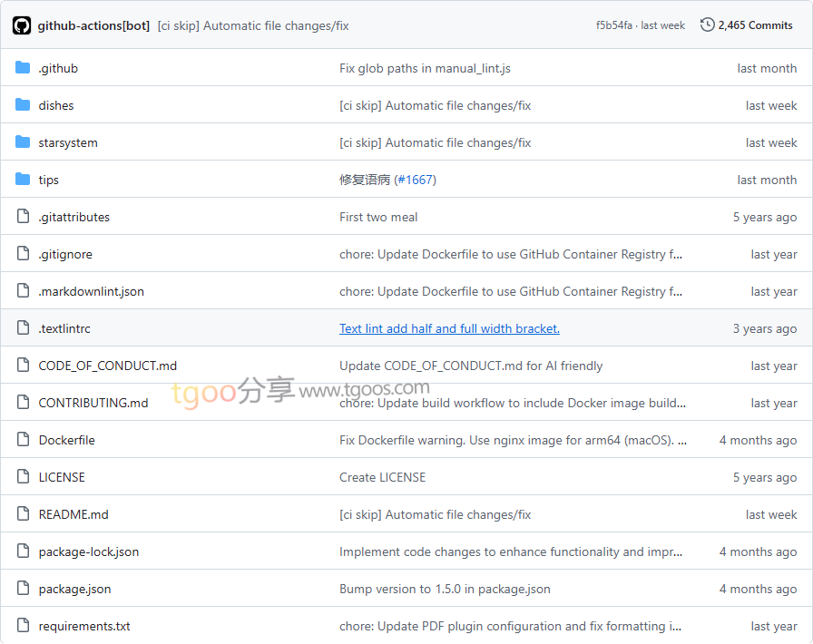Open the .textlintrc commit message link
This screenshot has height=644, width=813.
coord(449,328)
